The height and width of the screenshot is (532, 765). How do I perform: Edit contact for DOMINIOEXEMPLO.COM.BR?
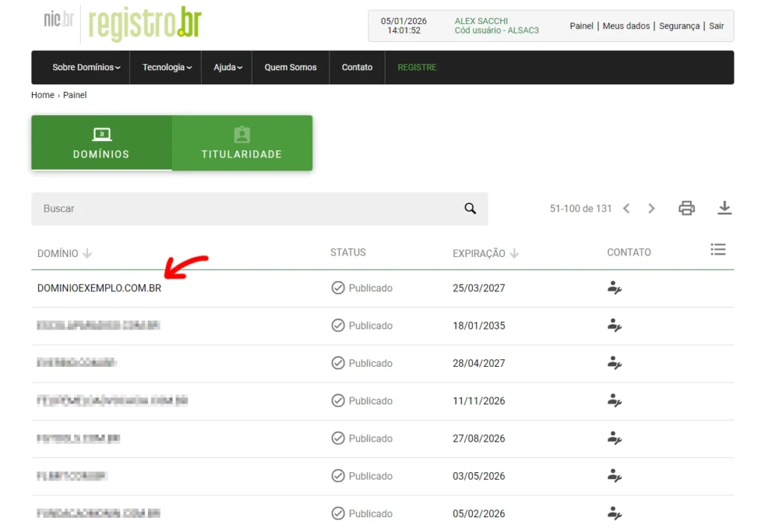click(x=614, y=288)
